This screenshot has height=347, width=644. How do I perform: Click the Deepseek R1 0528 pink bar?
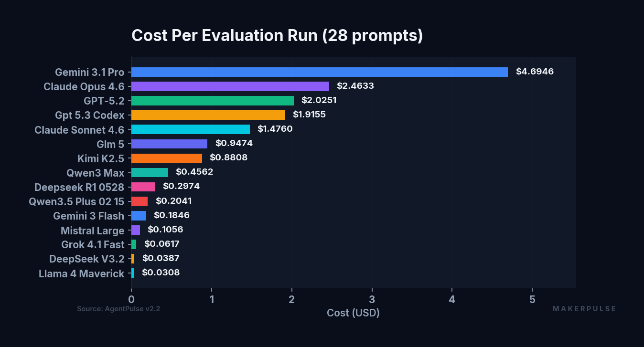[x=143, y=187]
